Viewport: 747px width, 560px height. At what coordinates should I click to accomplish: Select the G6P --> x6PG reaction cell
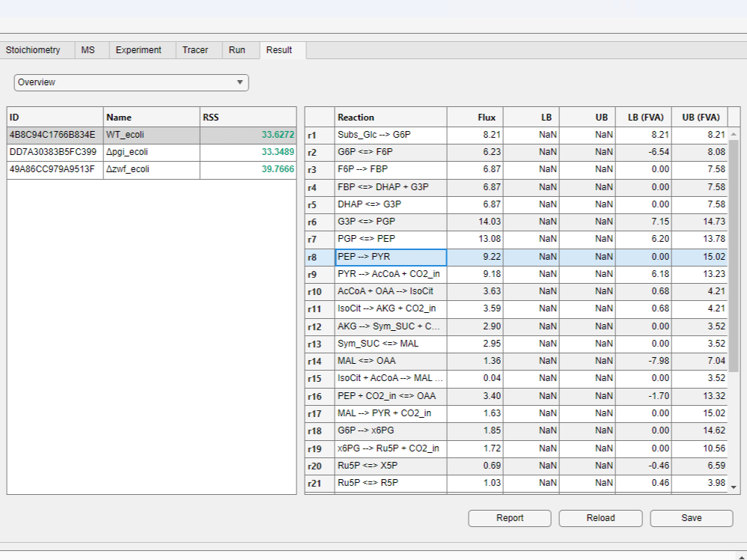pos(391,430)
